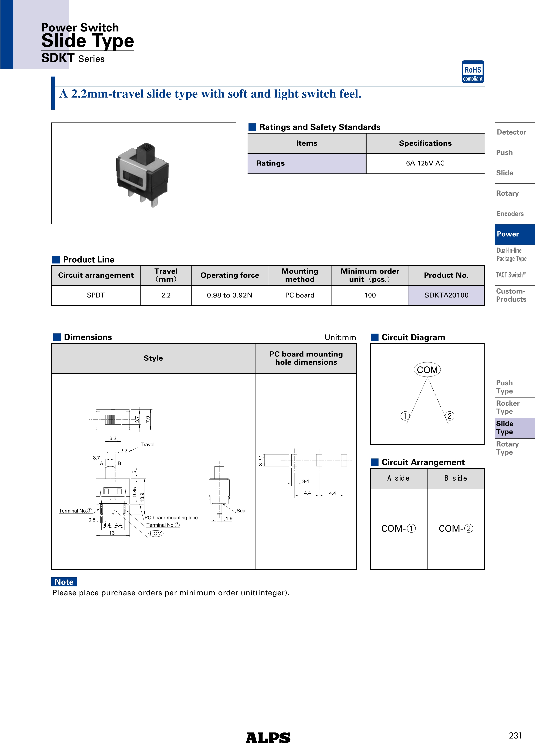The width and height of the screenshot is (535, 756).
Task: Click terminal 2 circle in Circuit Diagram
Action: pyautogui.click(x=449, y=416)
